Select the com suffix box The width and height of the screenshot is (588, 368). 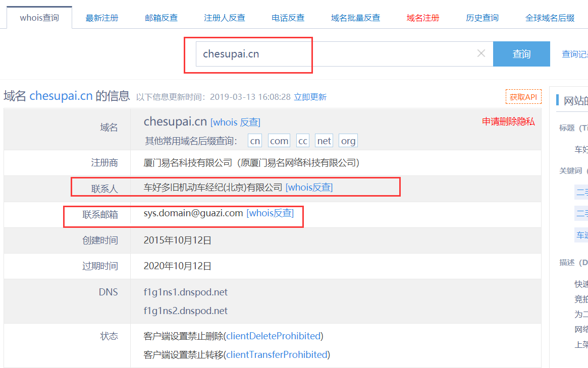point(279,141)
